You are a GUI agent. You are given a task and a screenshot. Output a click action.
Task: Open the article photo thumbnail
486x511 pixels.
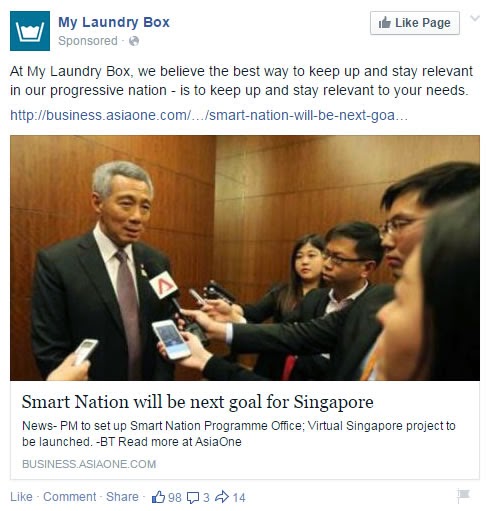245,258
